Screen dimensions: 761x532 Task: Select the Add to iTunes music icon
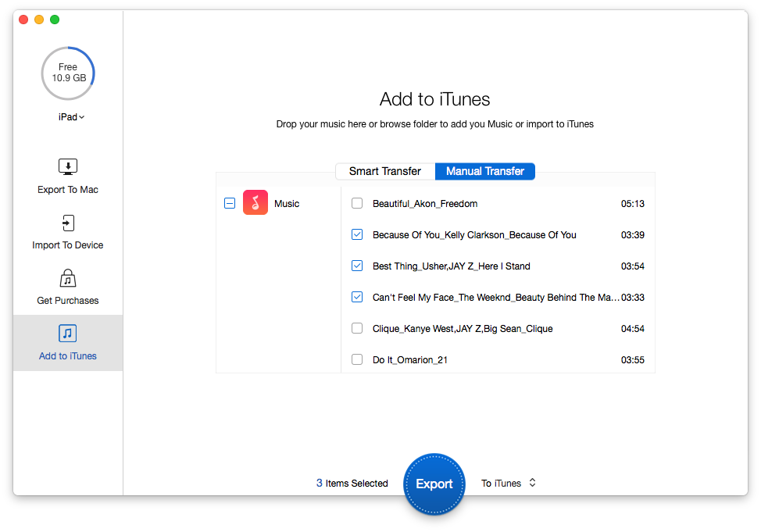click(x=68, y=334)
